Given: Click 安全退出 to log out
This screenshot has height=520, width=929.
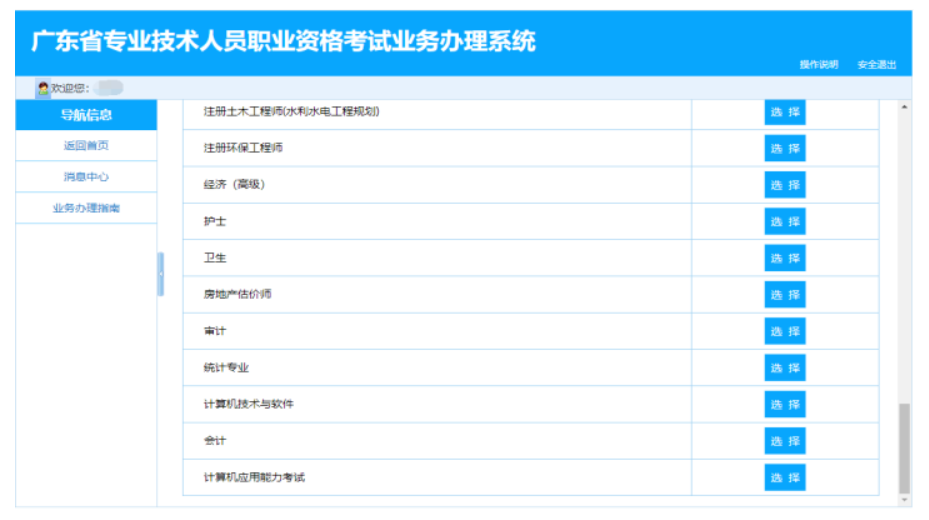Looking at the screenshot, I should click(876, 65).
